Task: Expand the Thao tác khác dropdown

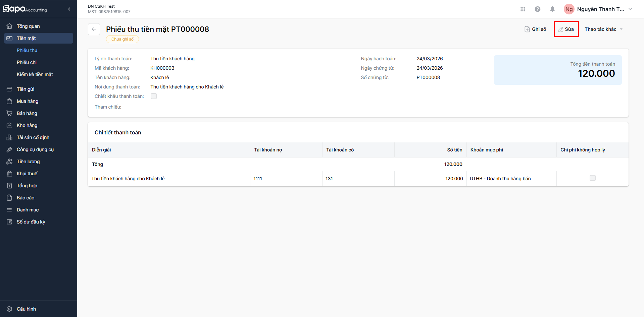Action: coord(603,29)
